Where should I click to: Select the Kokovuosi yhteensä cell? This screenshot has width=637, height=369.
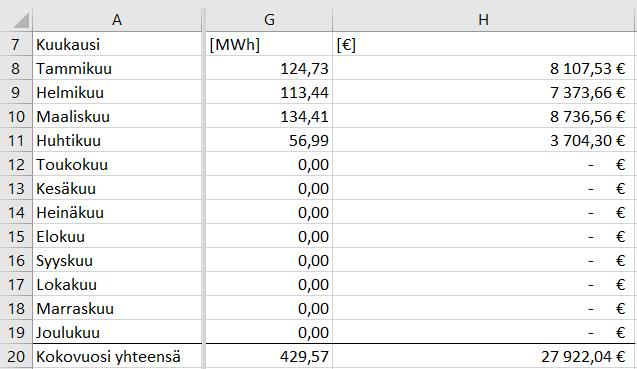tap(117, 356)
